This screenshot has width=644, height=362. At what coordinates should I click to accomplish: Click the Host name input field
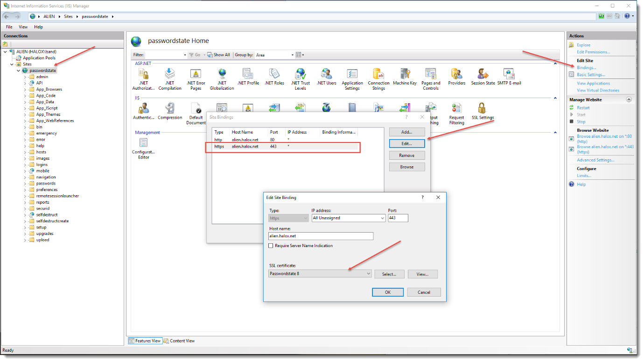point(321,236)
